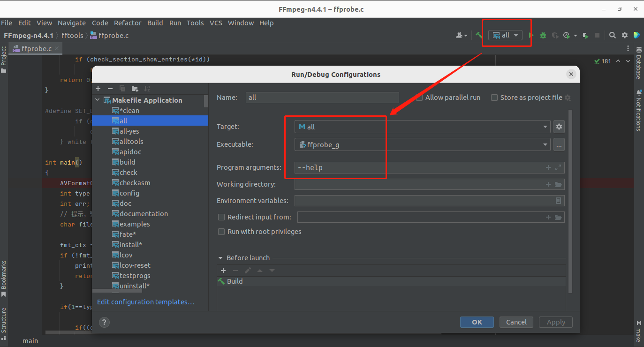Add new configuration with plus icon
644x347 pixels.
(98, 89)
